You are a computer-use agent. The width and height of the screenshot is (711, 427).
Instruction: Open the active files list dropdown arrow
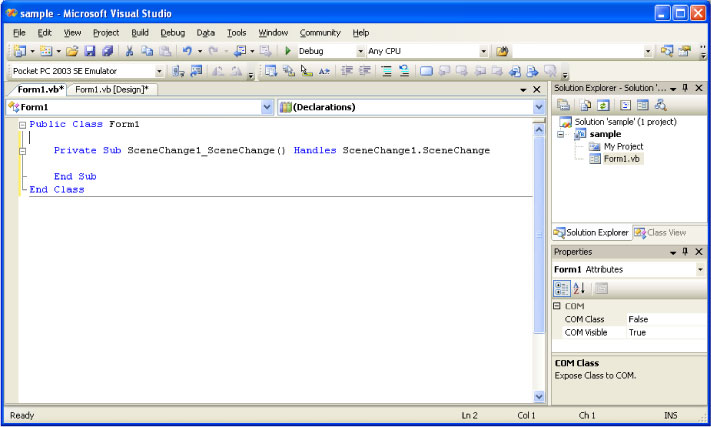[x=523, y=90]
